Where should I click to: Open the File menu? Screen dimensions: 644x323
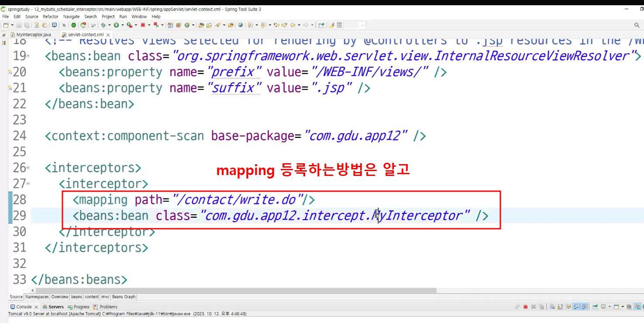[x=6, y=17]
